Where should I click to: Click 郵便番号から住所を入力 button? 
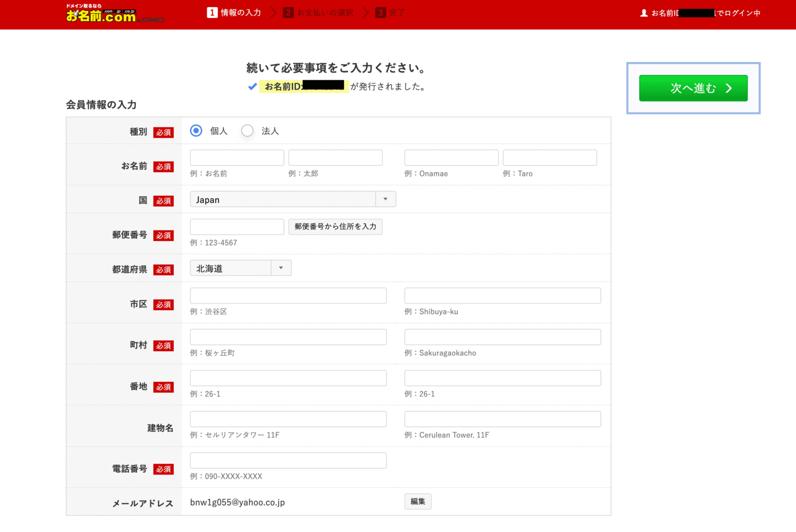pyautogui.click(x=335, y=226)
